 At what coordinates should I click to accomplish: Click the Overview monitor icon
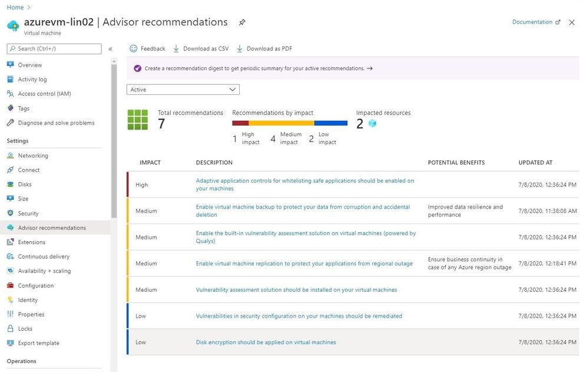[11, 65]
